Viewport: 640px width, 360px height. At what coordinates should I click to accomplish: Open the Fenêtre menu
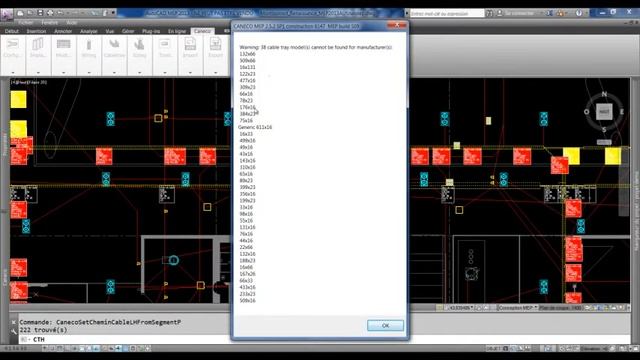[49, 23]
